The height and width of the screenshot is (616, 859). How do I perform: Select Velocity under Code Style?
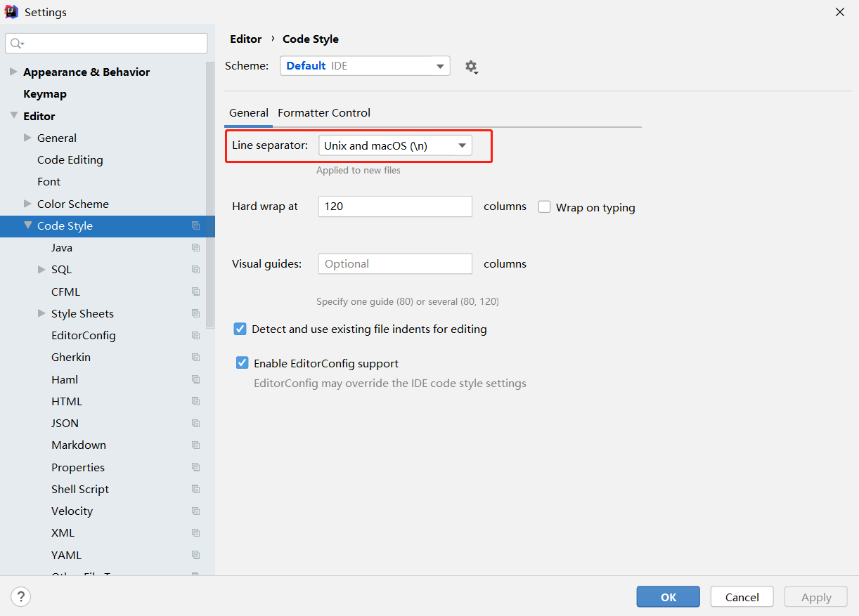72,511
